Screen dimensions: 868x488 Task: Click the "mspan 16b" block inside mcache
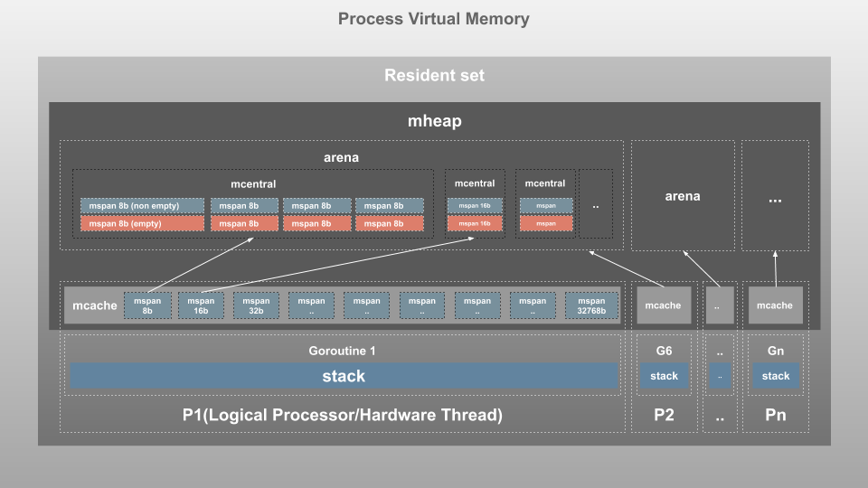[x=201, y=305]
